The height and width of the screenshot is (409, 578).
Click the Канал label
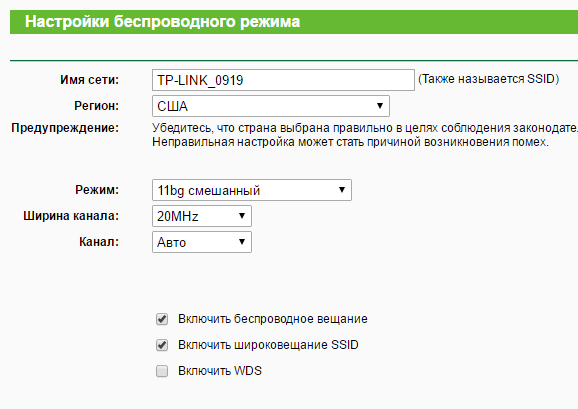tap(99, 242)
